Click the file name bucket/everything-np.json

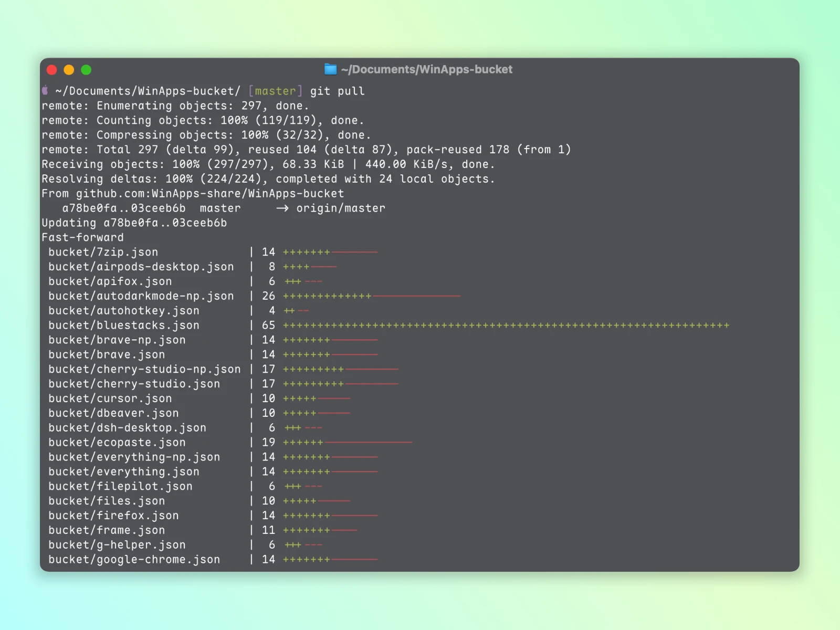[x=134, y=457]
